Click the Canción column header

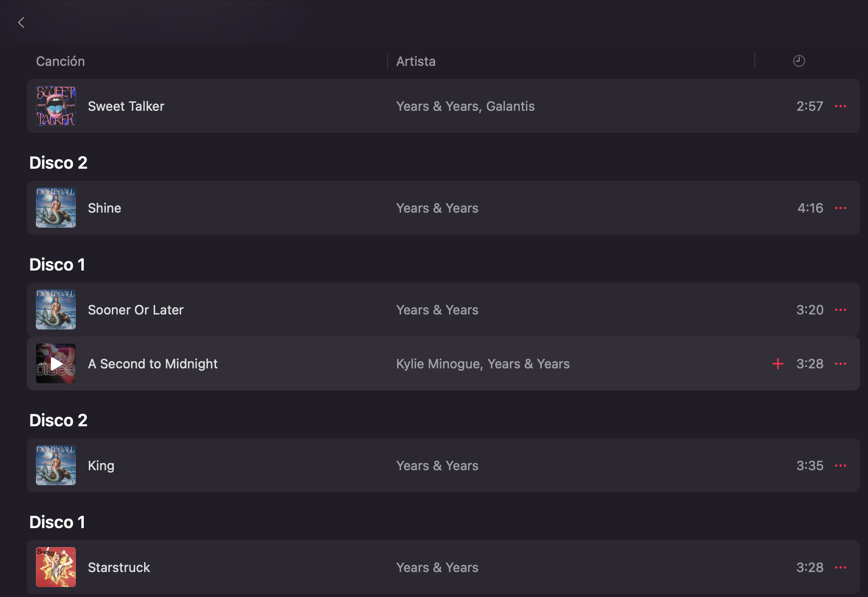[x=60, y=61]
